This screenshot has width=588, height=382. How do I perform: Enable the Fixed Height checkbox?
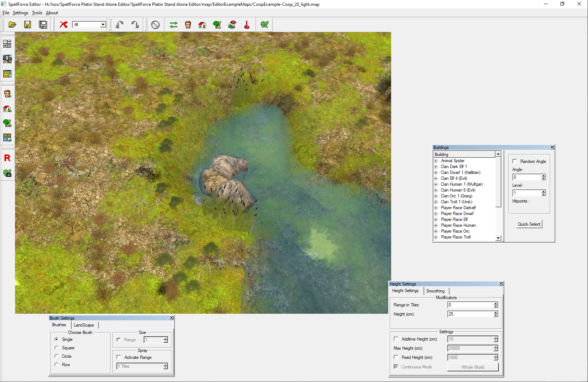coord(396,357)
